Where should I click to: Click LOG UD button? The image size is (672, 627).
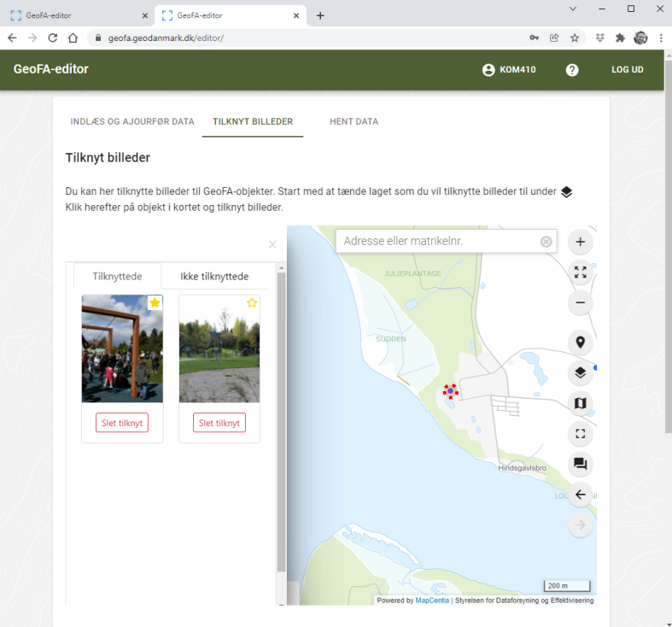(x=627, y=70)
